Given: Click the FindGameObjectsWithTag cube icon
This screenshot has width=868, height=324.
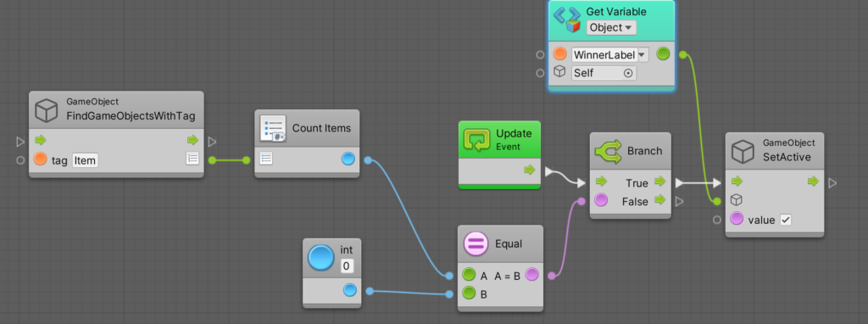Looking at the screenshot, I should pyautogui.click(x=47, y=110).
